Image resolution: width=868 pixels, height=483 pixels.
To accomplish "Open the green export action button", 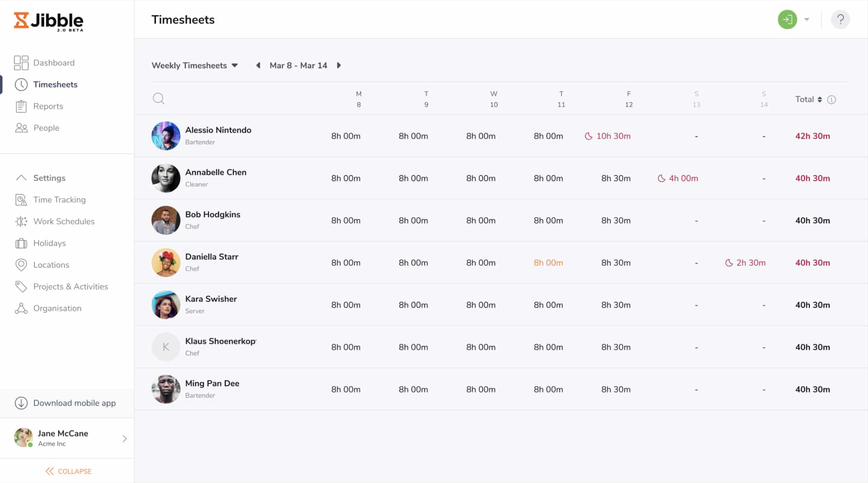I will 787,20.
